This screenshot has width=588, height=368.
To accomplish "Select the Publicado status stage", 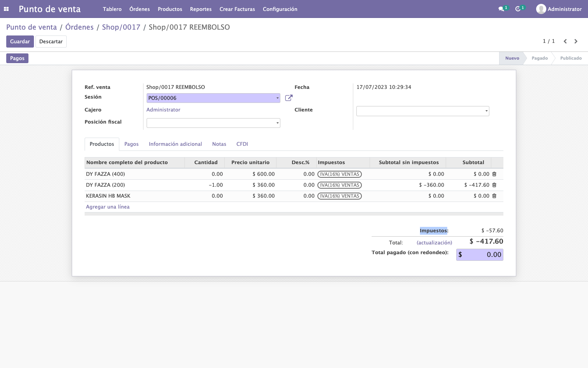I will pos(571,58).
